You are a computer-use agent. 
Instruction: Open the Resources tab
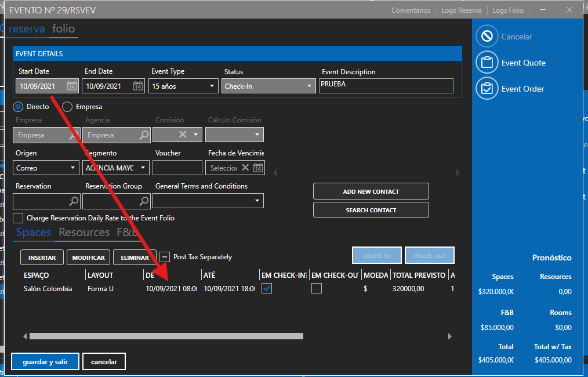tap(84, 233)
